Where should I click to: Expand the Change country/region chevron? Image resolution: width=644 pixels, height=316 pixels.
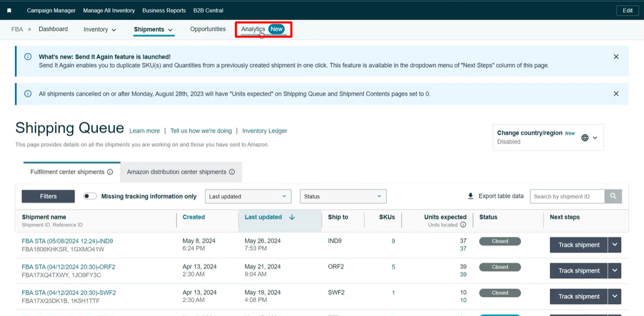[595, 138]
